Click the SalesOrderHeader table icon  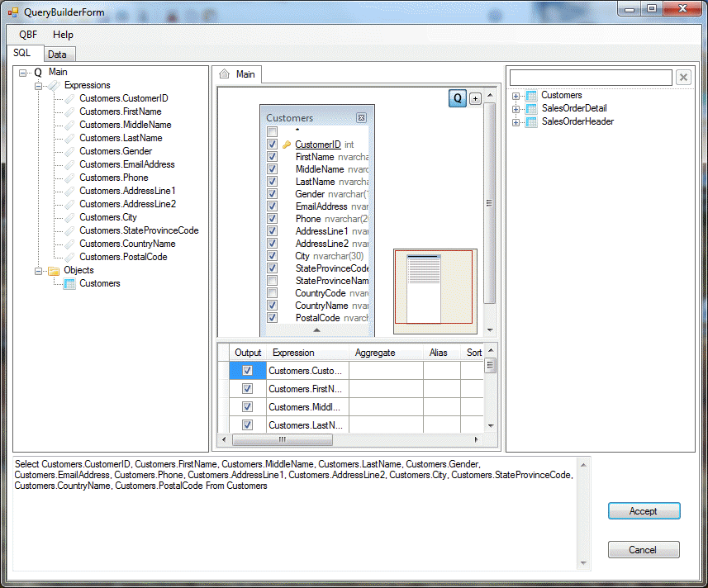pos(531,122)
